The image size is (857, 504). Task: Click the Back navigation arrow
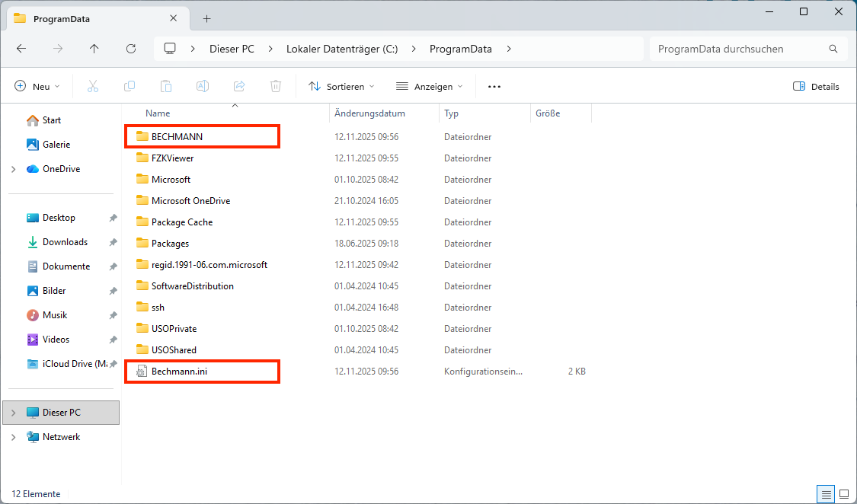(21, 49)
